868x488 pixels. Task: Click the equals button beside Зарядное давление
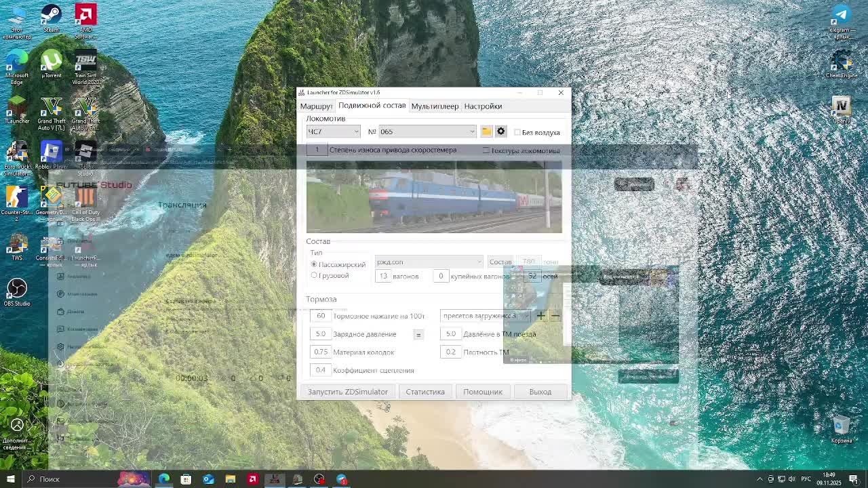tap(418, 334)
